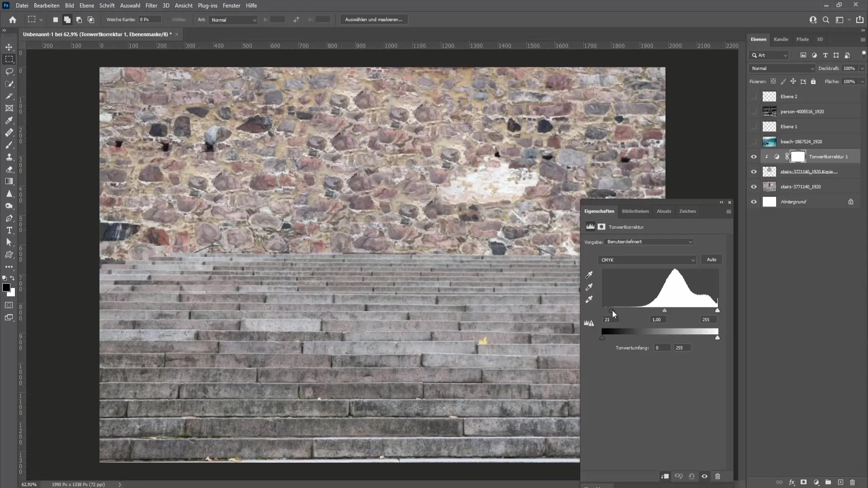Click the black point eyedropper icon

pos(590,275)
